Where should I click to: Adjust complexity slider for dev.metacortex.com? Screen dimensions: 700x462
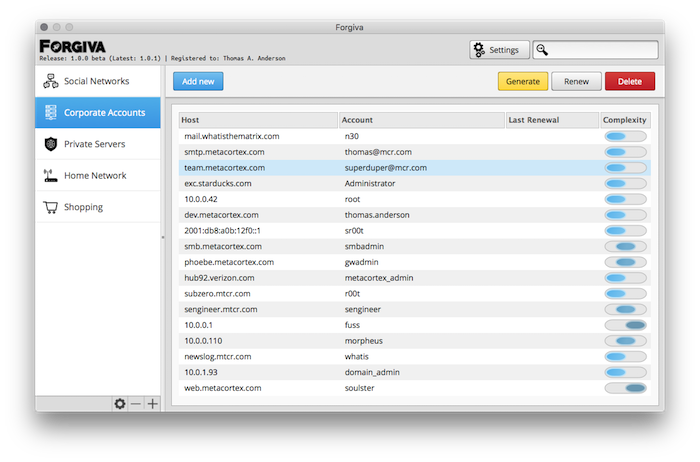click(x=625, y=215)
